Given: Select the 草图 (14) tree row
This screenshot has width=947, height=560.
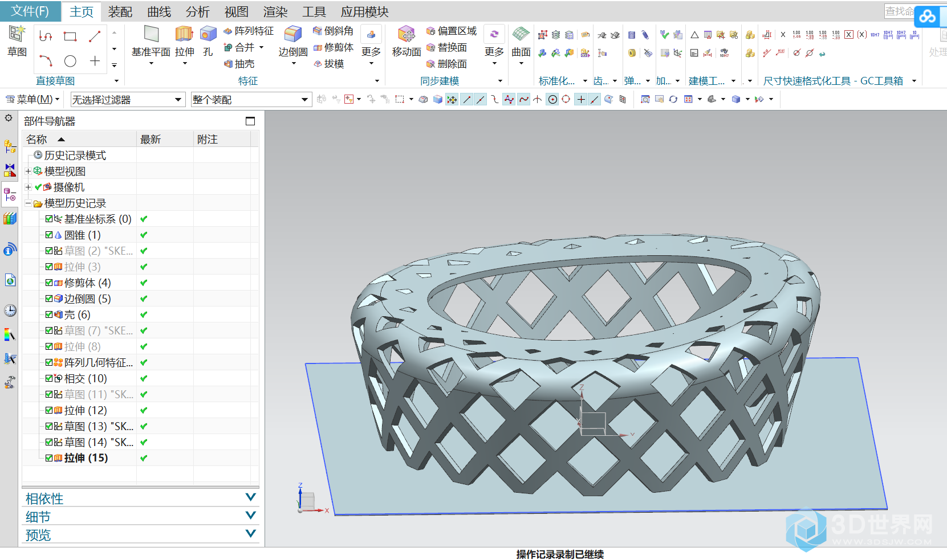Looking at the screenshot, I should tap(140, 442).
